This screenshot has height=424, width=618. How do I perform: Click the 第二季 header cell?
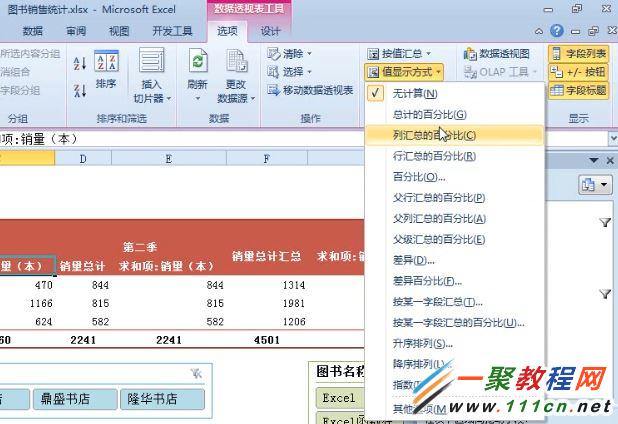pos(140,247)
